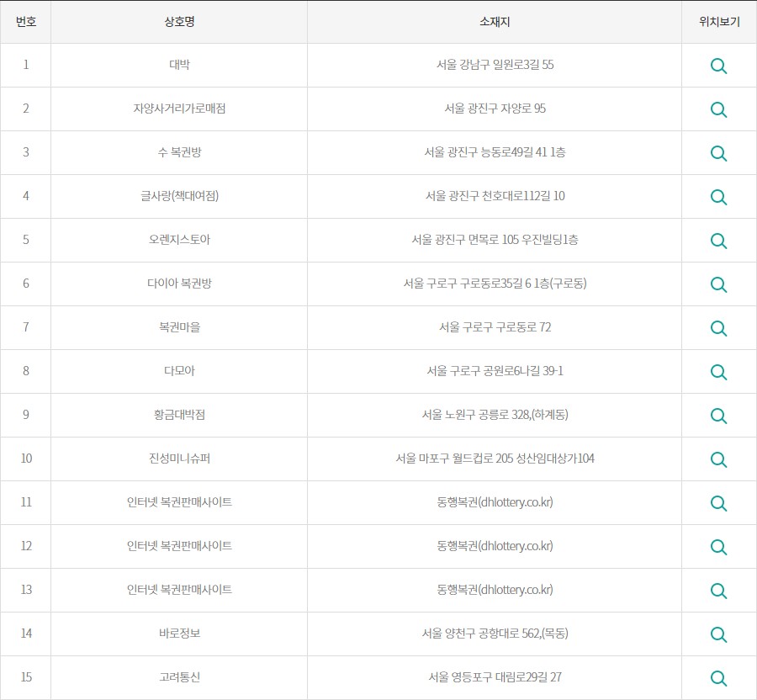Click magnifier icon in row 11
The width and height of the screenshot is (757, 700).
(718, 503)
